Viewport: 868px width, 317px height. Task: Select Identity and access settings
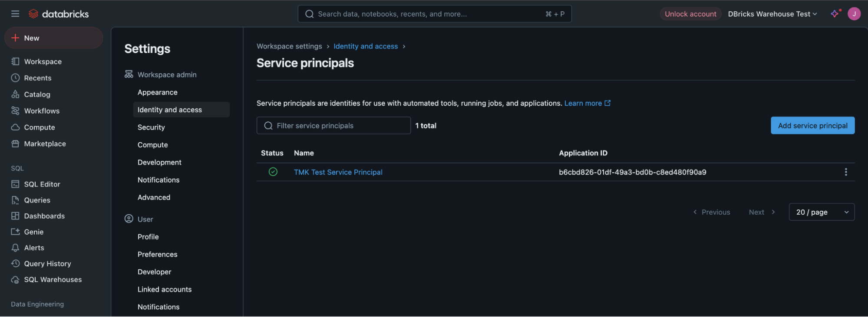tap(181, 110)
